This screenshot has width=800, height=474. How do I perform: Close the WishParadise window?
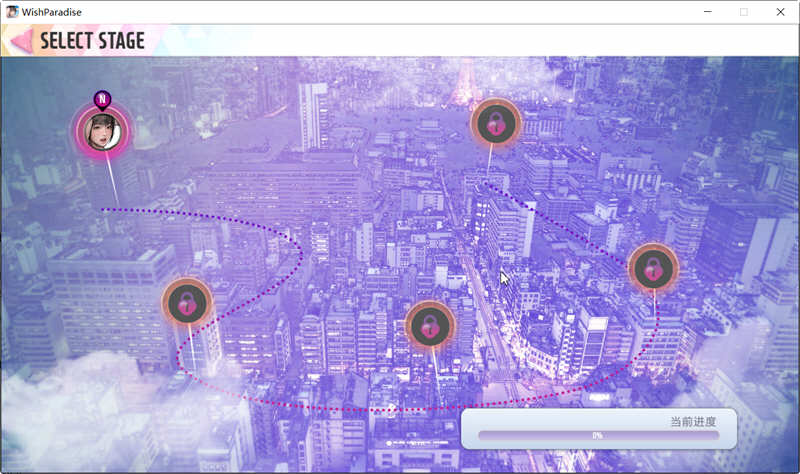point(780,12)
